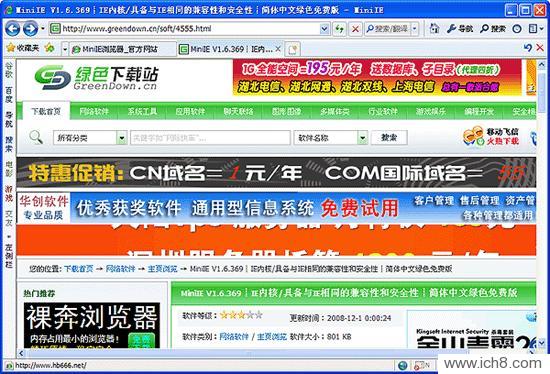The width and height of the screenshot is (550, 374).
Task: Open the page layout menu icon at toolbar end
Action: pos(536,29)
